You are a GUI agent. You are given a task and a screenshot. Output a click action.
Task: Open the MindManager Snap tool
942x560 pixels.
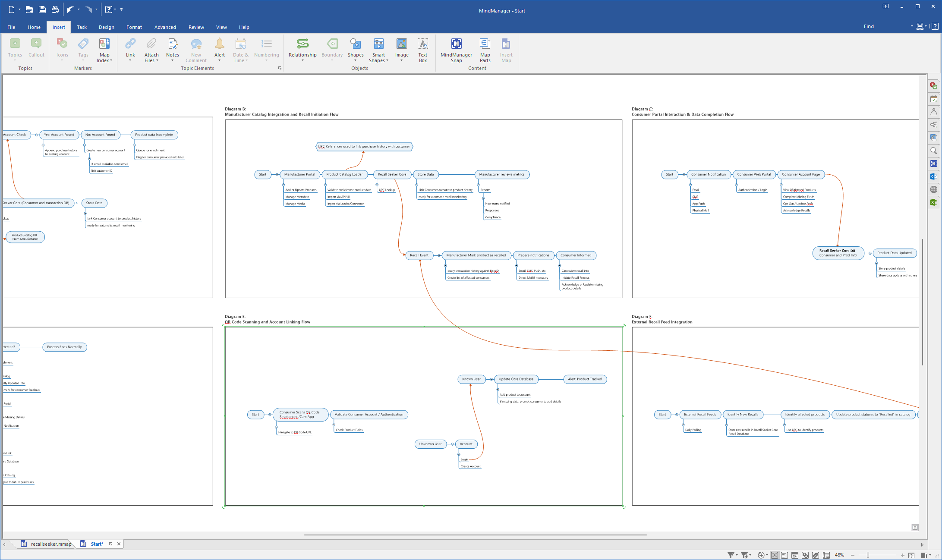tap(456, 44)
